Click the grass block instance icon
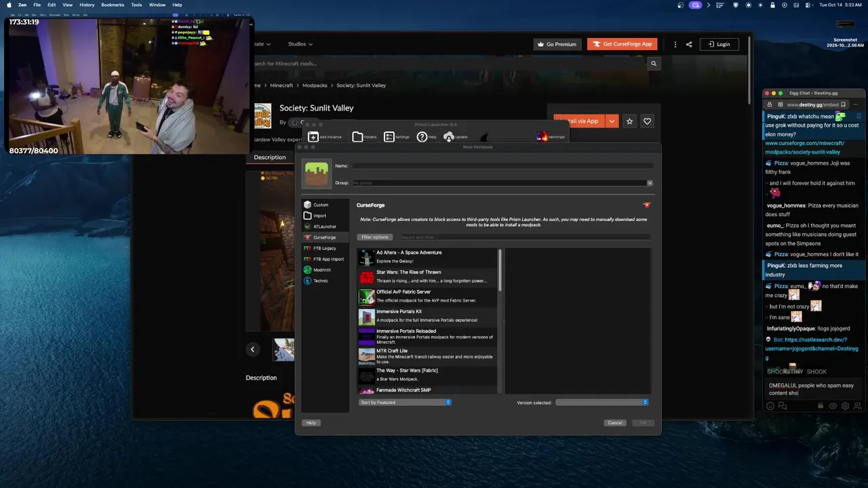The width and height of the screenshot is (868, 488). (x=317, y=174)
